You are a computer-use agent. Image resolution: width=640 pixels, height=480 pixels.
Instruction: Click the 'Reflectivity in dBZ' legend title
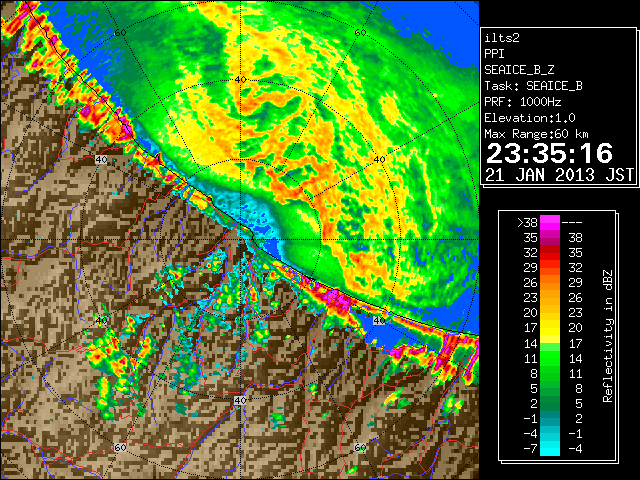[x=608, y=336]
